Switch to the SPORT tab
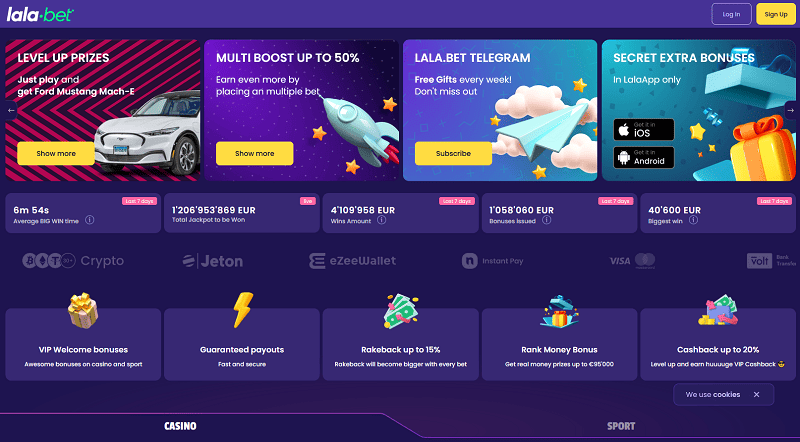 [621, 426]
